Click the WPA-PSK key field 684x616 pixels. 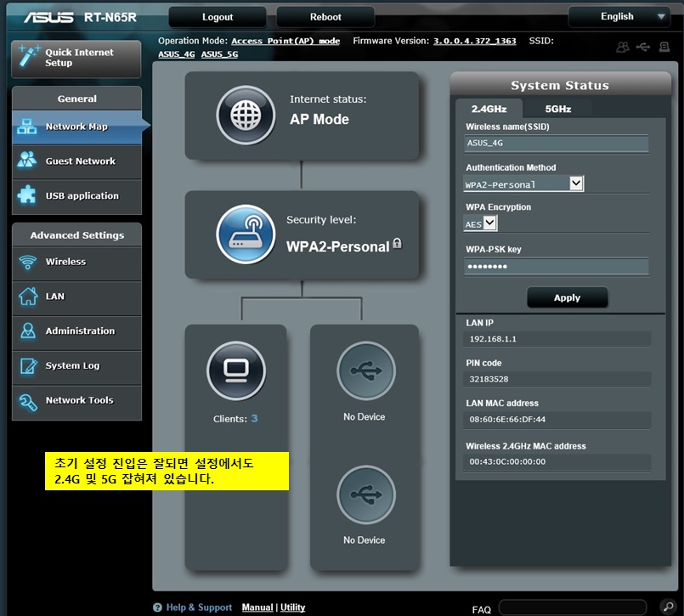(x=557, y=266)
